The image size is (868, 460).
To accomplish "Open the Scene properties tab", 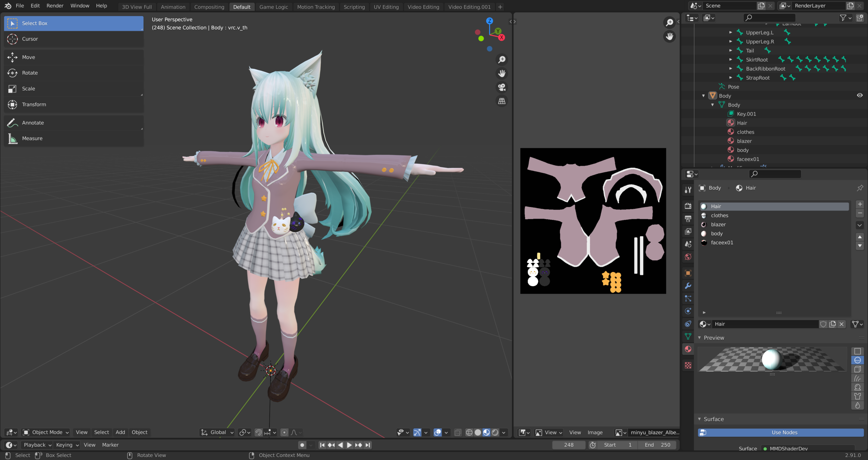I will (688, 244).
